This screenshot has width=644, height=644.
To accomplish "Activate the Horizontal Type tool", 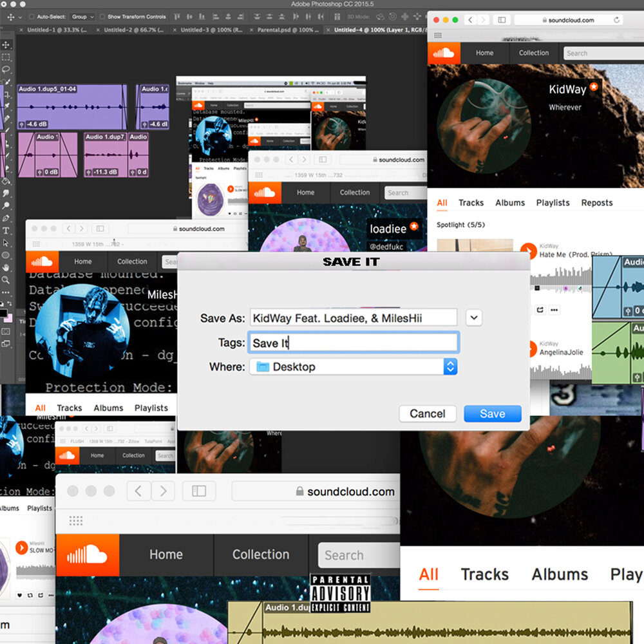I will click(x=6, y=231).
